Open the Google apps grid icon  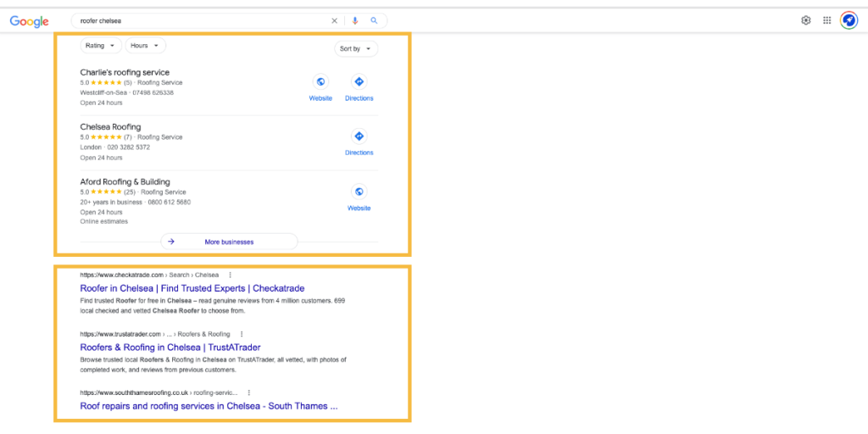(x=827, y=20)
